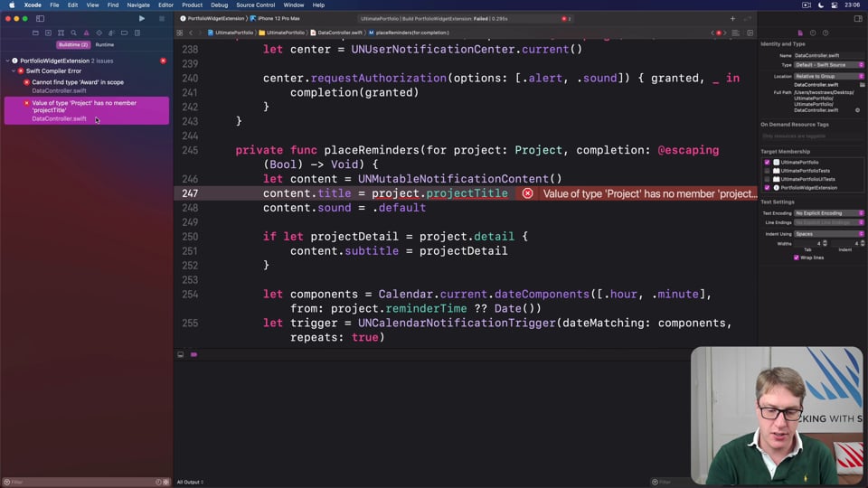Choose the iPhone 12 Pro Max destination
Image resolution: width=868 pixels, height=488 pixels.
click(x=276, y=18)
